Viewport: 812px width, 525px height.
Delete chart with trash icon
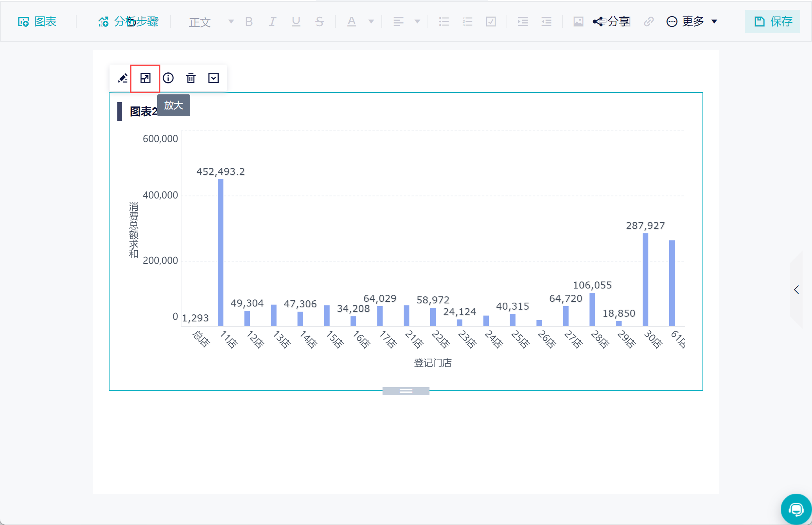point(191,78)
